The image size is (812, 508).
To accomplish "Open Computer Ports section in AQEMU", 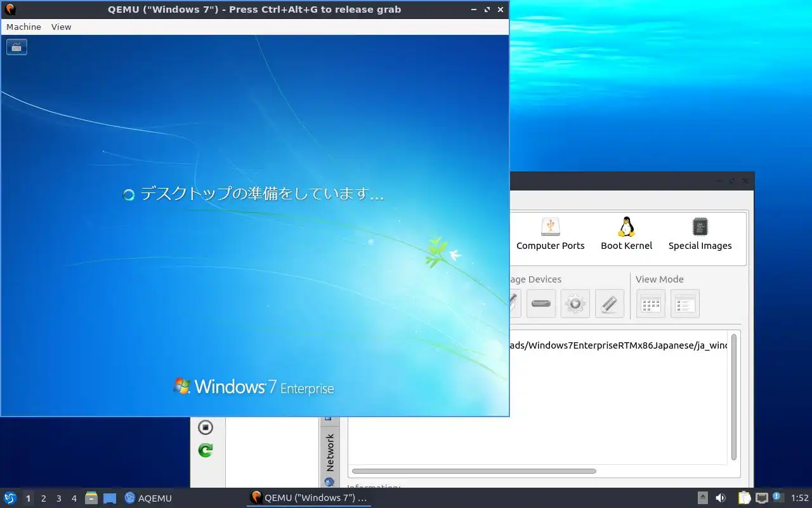I will pos(550,234).
